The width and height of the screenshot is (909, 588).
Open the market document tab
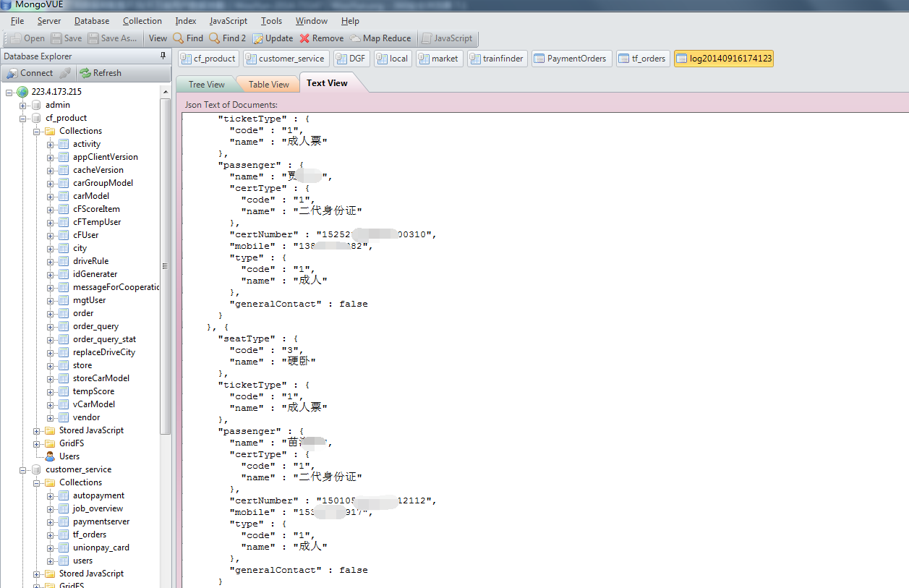439,59
